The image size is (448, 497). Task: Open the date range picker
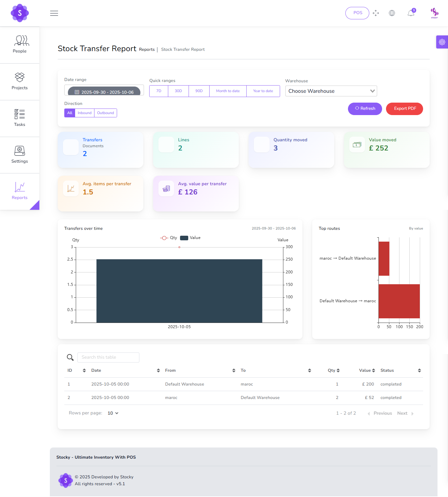pyautogui.click(x=104, y=92)
